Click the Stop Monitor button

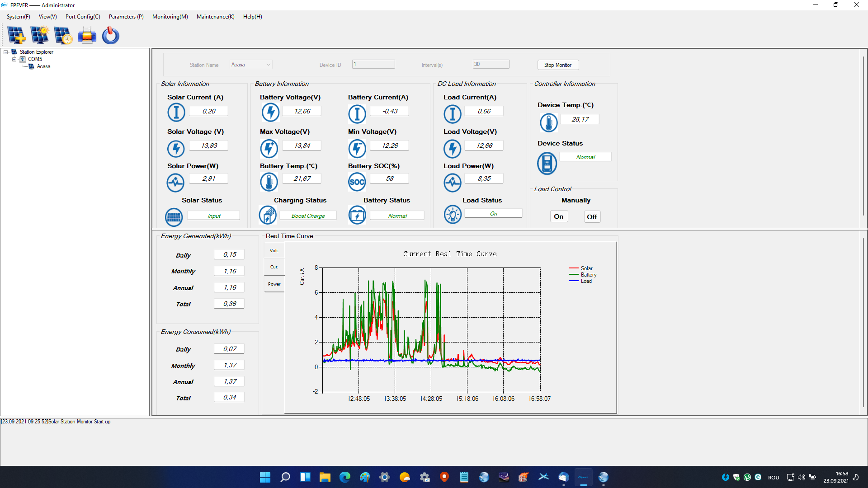tap(558, 65)
